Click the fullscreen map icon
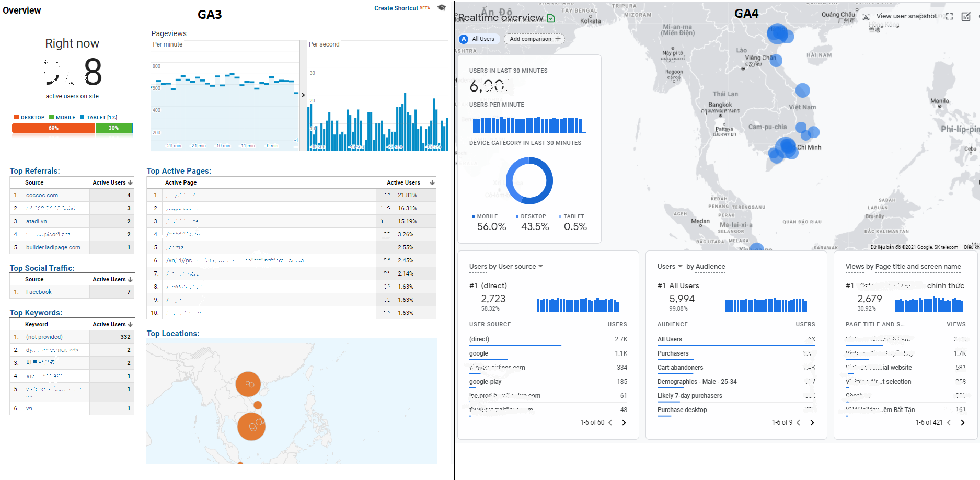 click(x=949, y=17)
